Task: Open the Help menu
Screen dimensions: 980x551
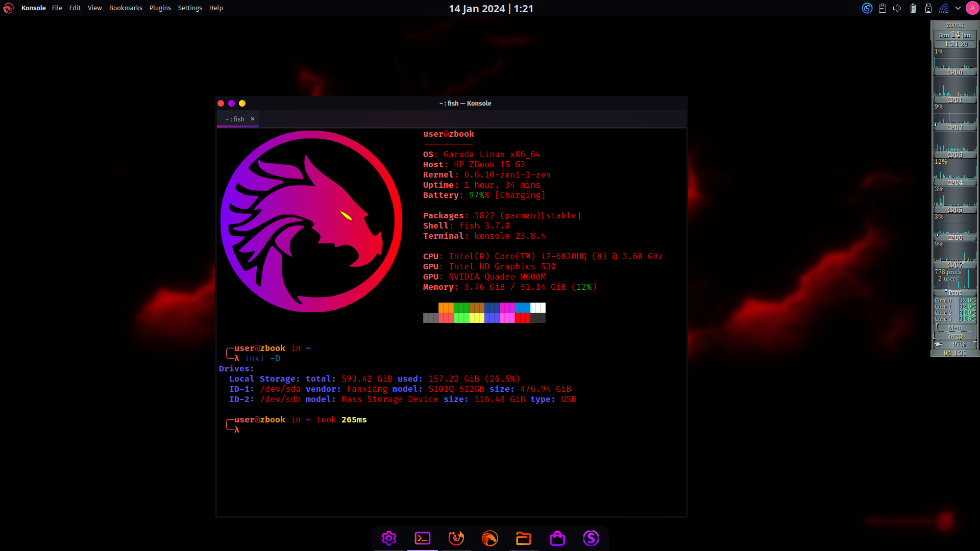Action: click(216, 8)
